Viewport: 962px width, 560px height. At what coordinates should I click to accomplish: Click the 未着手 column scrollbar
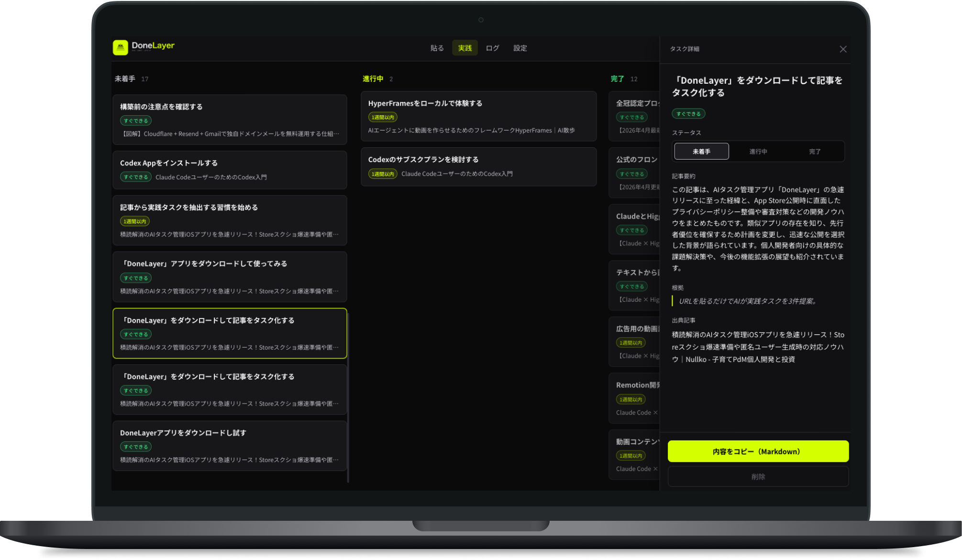point(348,397)
